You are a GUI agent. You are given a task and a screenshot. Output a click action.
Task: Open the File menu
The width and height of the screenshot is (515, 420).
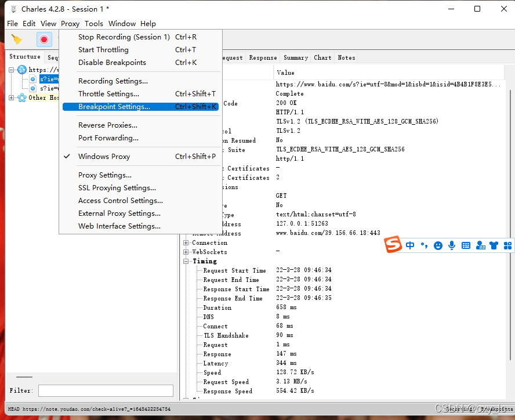[x=13, y=24]
